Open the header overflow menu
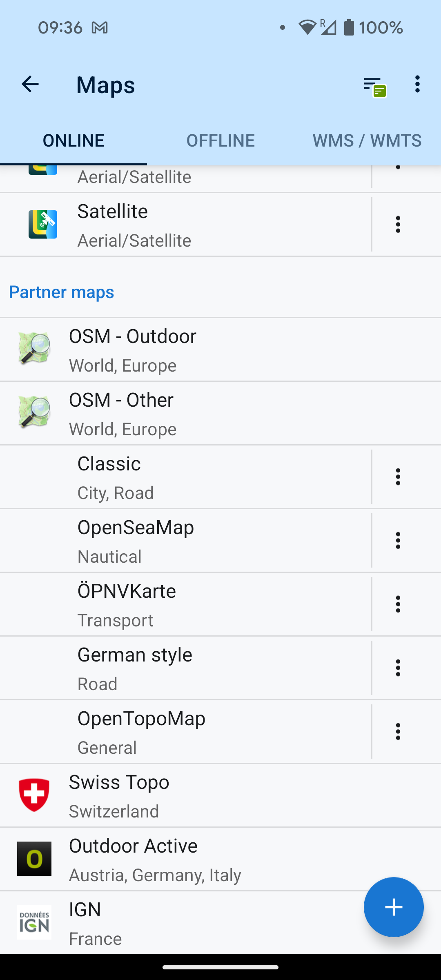The height and width of the screenshot is (980, 441). coord(417,84)
